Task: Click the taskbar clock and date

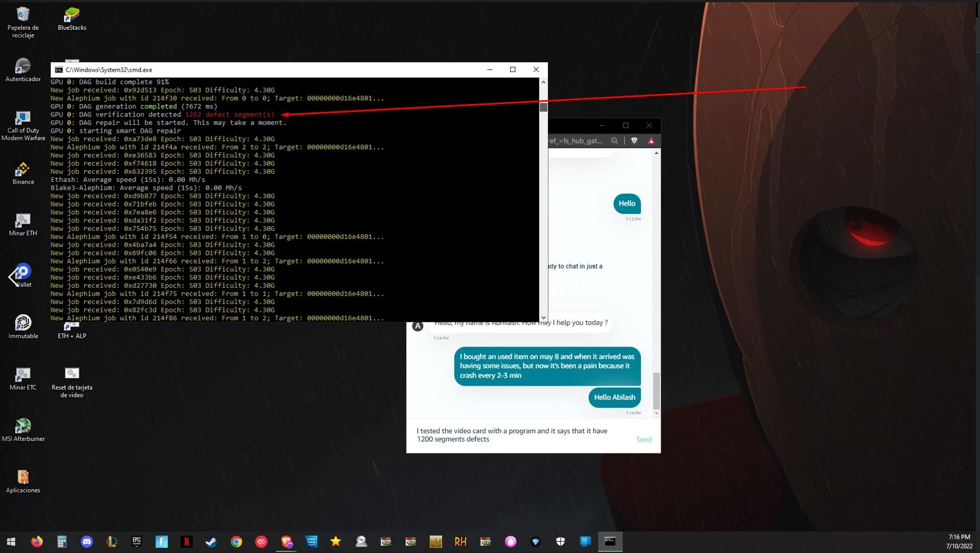Action: tap(959, 541)
